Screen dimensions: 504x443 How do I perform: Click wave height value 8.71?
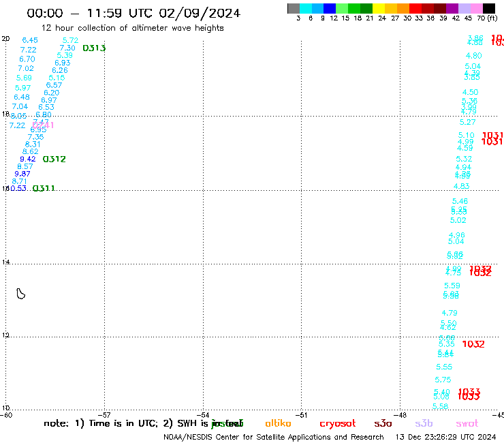tap(19, 181)
